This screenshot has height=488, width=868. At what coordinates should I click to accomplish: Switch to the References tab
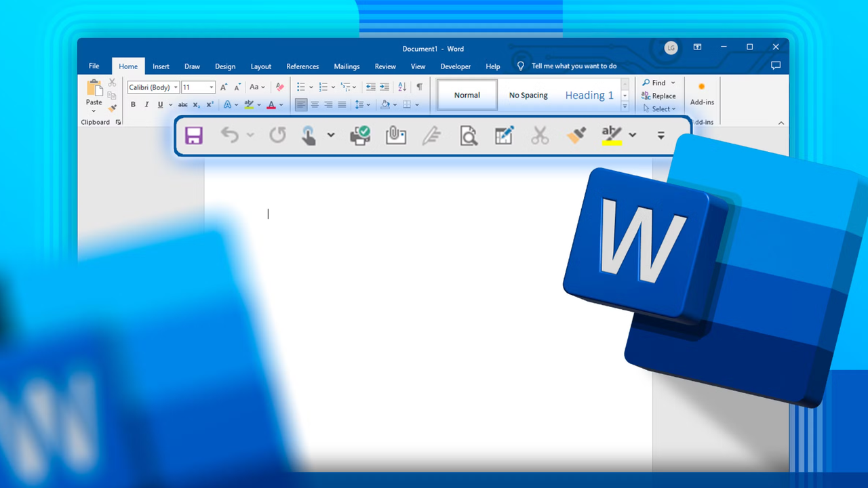pos(302,66)
